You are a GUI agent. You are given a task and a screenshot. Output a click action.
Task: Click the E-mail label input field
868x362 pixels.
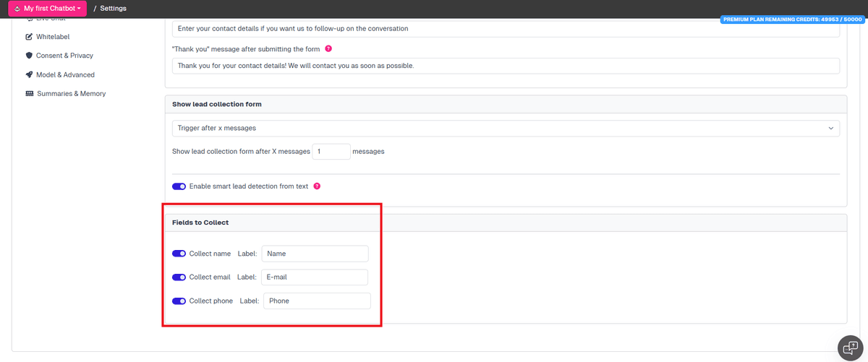coord(314,277)
